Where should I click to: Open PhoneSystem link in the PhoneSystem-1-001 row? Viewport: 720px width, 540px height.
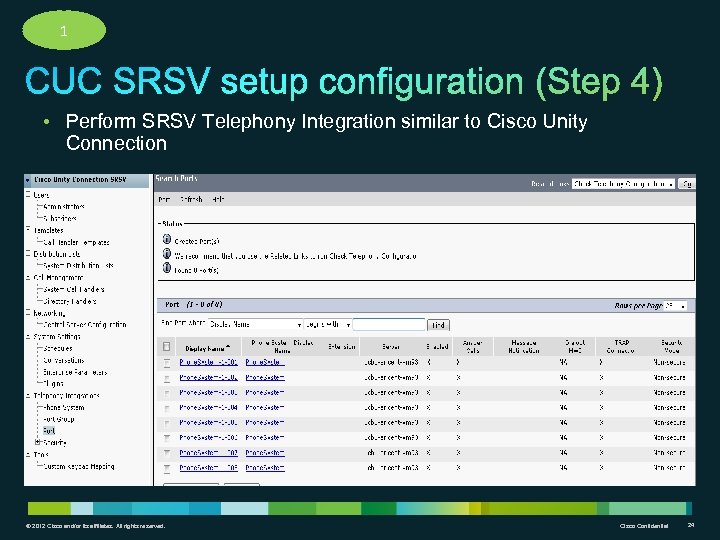point(265,362)
